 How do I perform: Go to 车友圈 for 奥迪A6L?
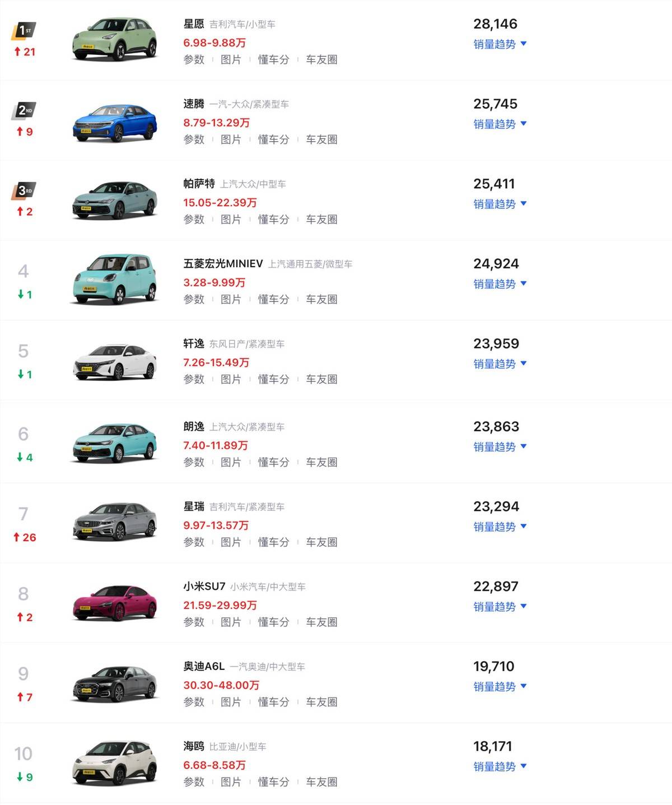321,702
